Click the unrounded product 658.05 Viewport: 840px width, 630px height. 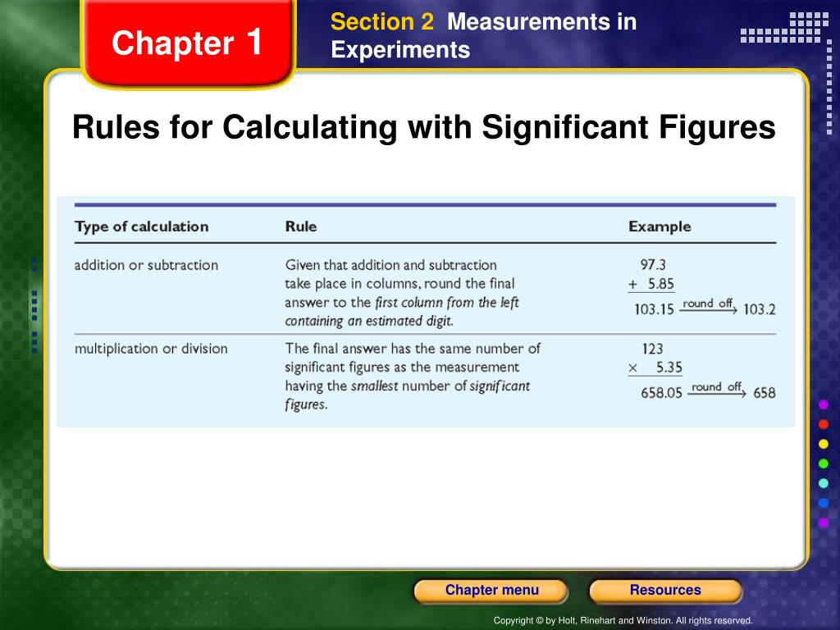pyautogui.click(x=662, y=393)
